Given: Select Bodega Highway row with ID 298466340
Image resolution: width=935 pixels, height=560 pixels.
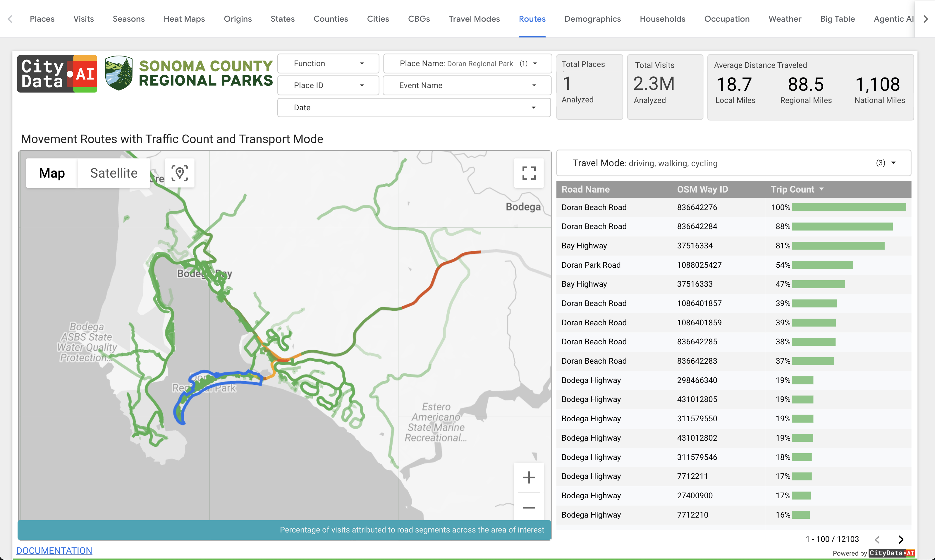Looking at the screenshot, I should (x=733, y=380).
